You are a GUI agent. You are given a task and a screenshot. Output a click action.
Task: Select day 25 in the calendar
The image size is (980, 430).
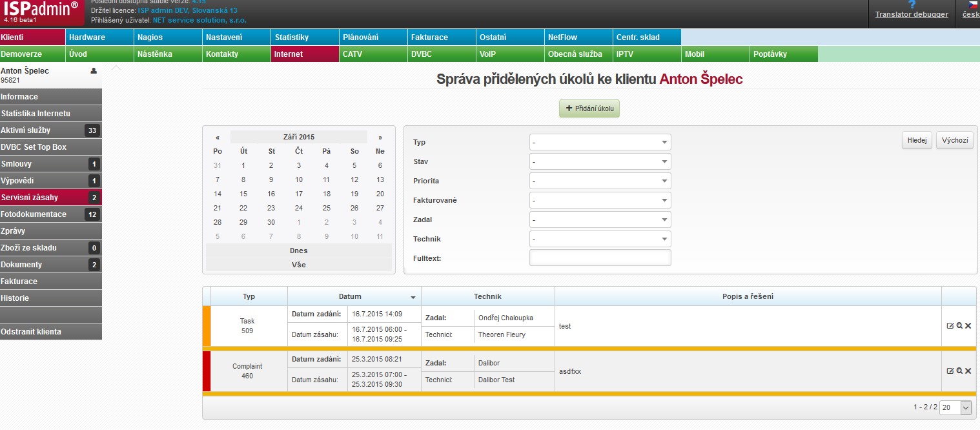[327, 208]
